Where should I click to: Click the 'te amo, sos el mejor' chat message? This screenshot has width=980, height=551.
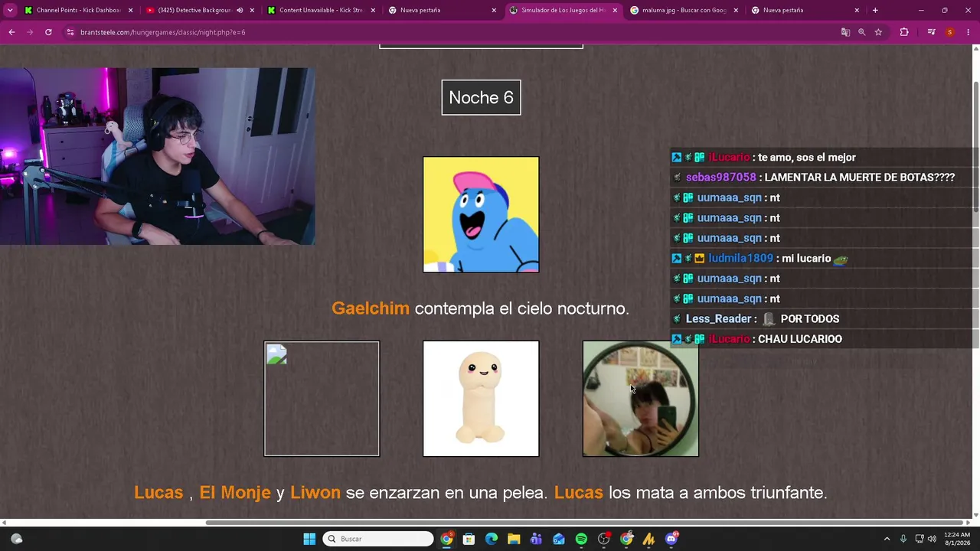pos(807,158)
